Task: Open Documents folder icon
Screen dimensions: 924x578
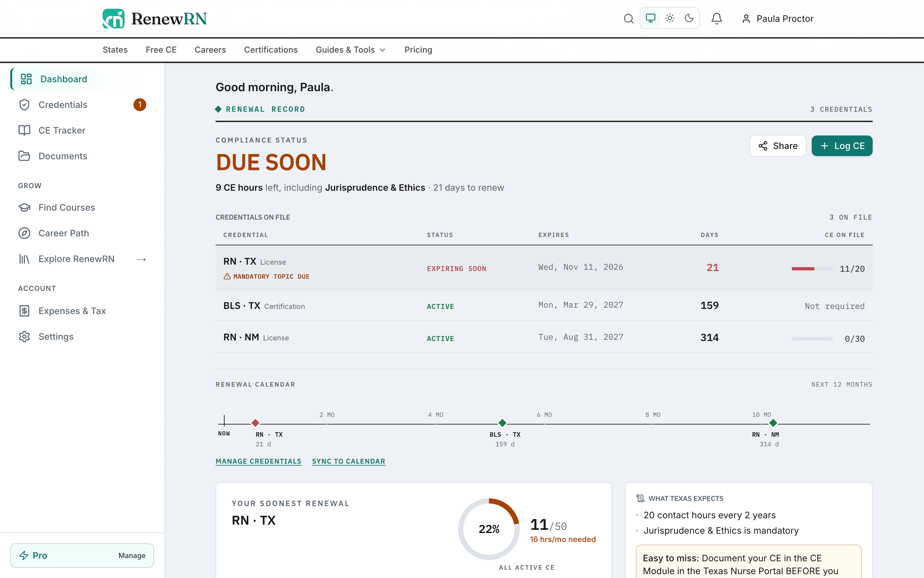Action: (24, 156)
